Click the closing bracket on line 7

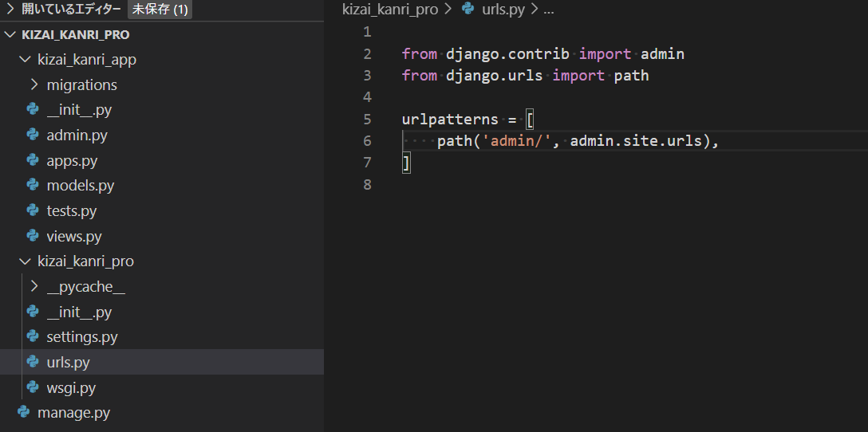click(x=406, y=163)
